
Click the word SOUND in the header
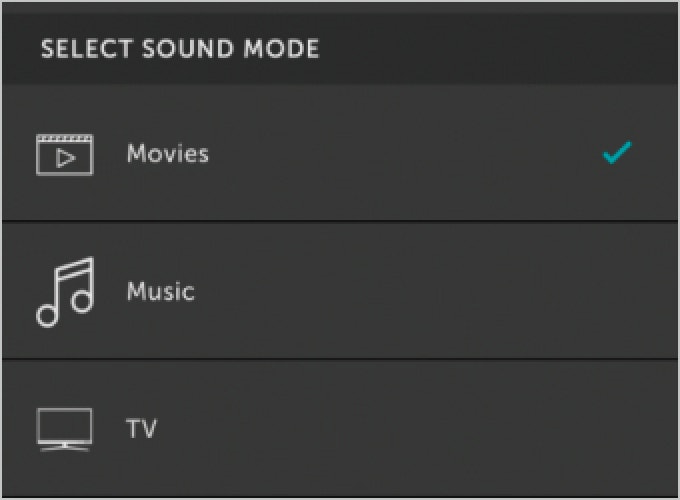188,48
